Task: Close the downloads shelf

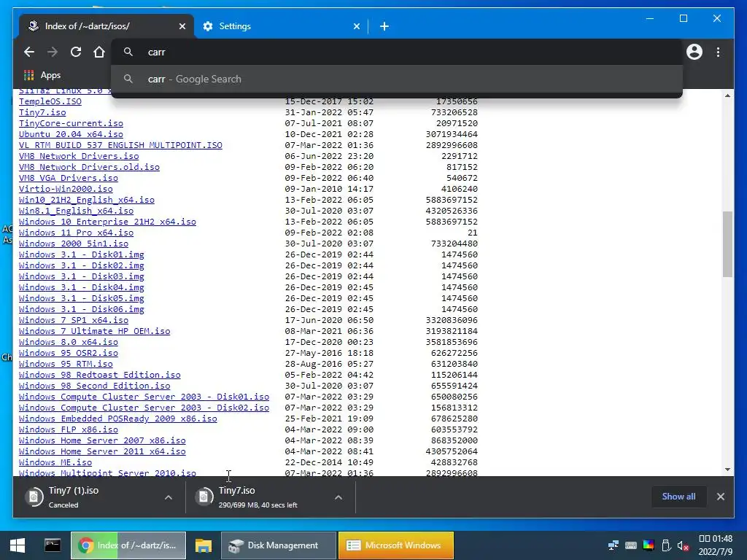Action: (x=720, y=496)
